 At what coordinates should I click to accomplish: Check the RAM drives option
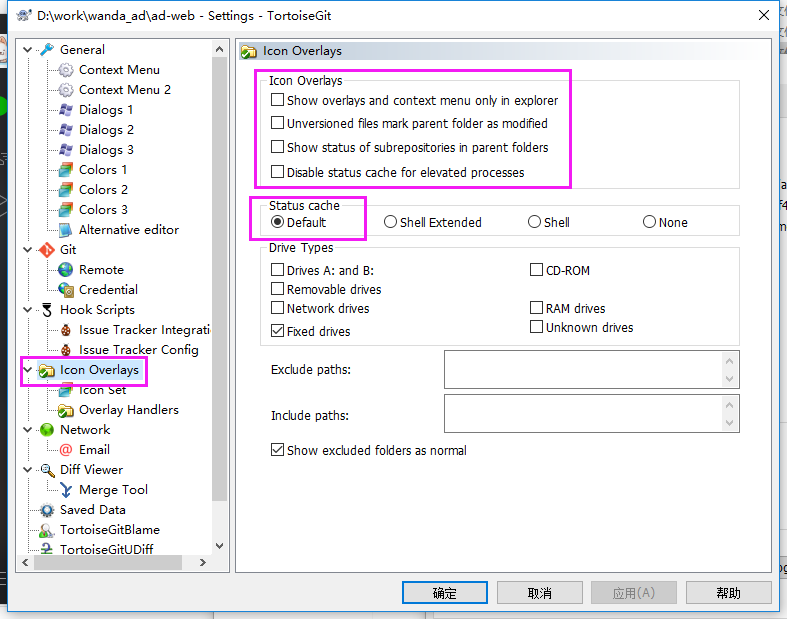pos(537,308)
